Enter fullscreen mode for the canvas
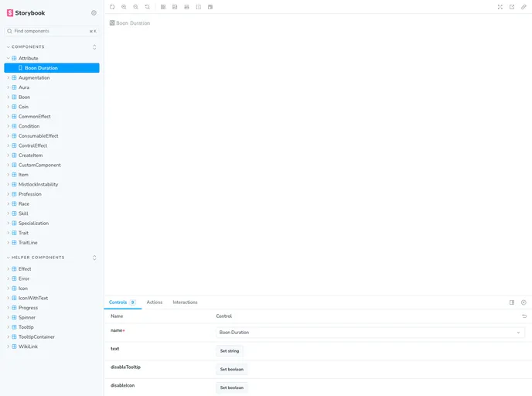Image resolution: width=532 pixels, height=396 pixels. coord(500,7)
